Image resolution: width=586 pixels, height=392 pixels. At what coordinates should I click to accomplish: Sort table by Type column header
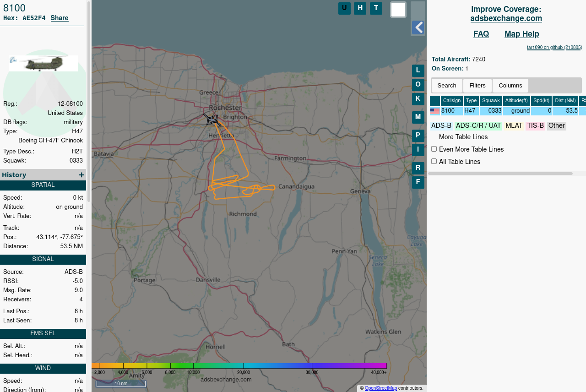471,101
